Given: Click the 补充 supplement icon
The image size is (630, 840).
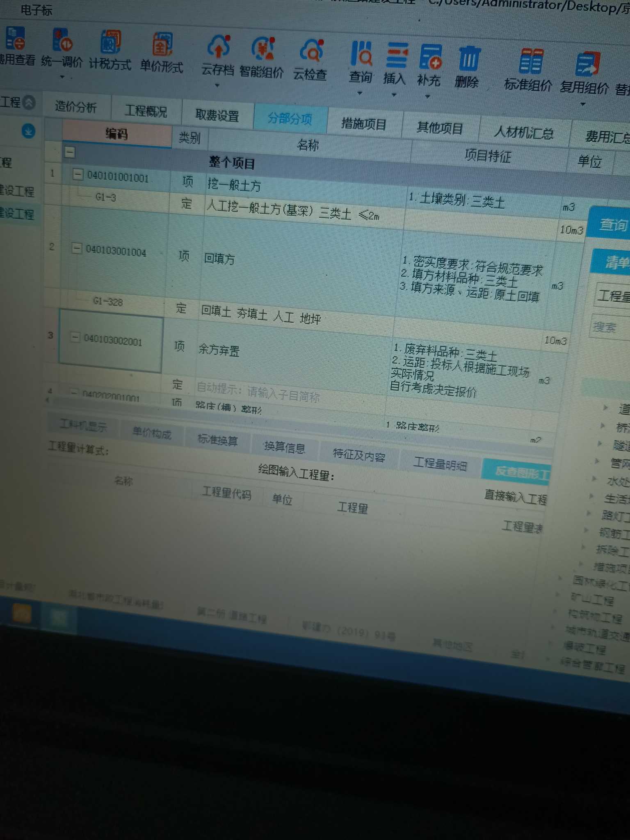Looking at the screenshot, I should pos(430,57).
